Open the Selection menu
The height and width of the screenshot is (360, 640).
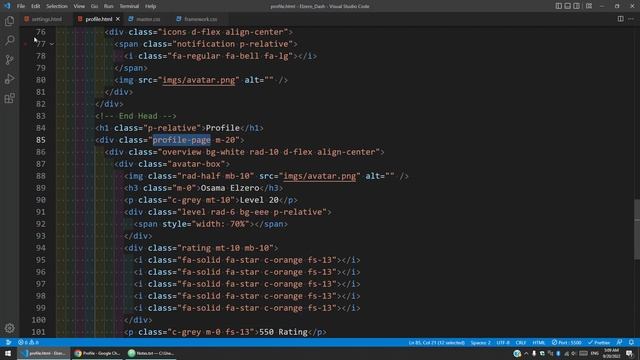coord(57,6)
